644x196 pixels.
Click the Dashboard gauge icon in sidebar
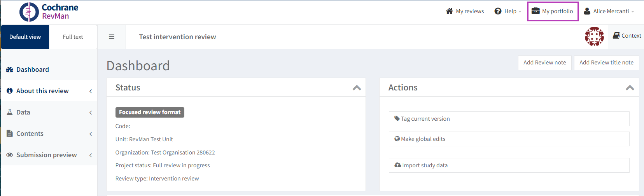tap(10, 70)
